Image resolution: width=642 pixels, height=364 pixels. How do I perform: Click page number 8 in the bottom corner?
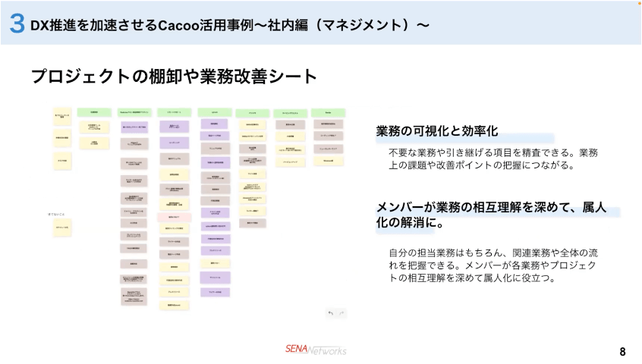pos(622,351)
